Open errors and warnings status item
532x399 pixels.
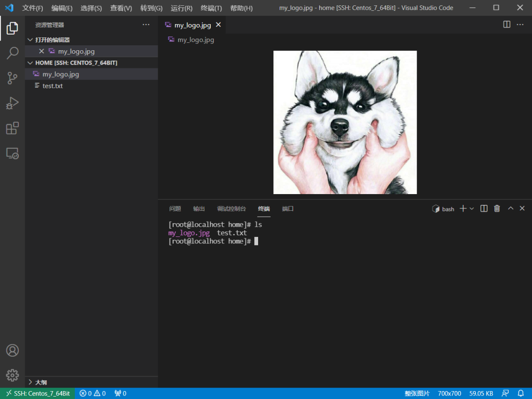[93, 393]
